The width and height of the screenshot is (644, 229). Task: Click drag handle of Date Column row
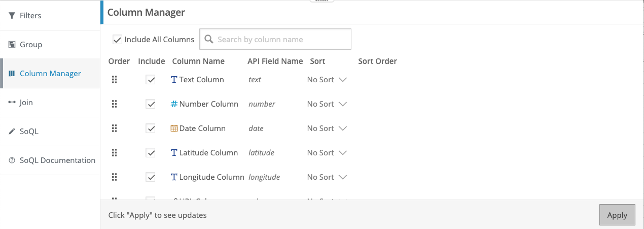tap(114, 128)
